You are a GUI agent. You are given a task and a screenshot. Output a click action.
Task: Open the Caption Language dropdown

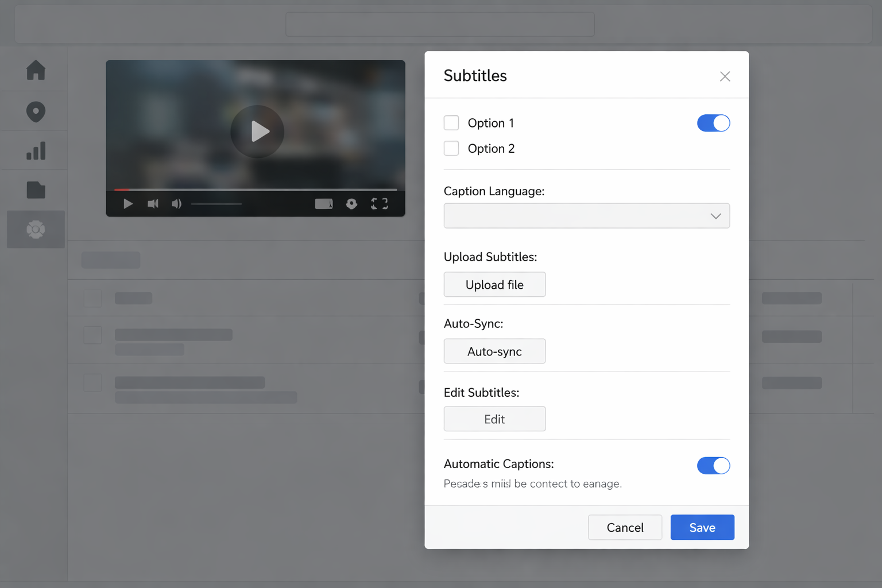[x=586, y=216]
